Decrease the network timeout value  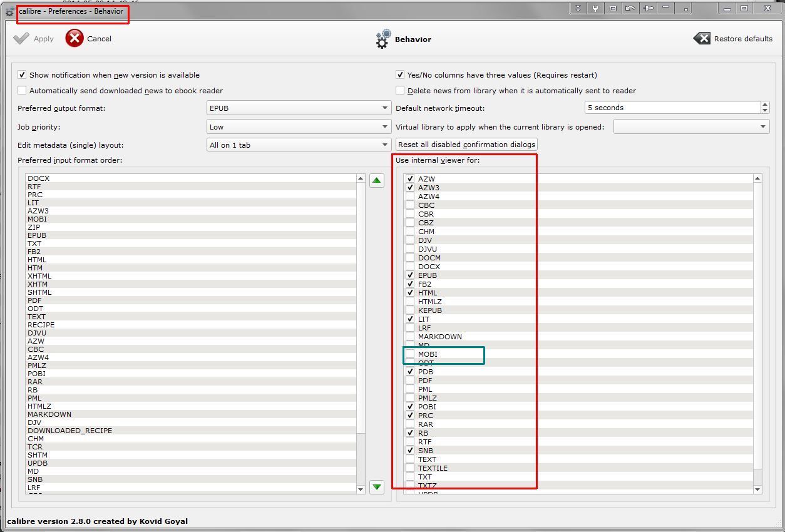pyautogui.click(x=765, y=111)
